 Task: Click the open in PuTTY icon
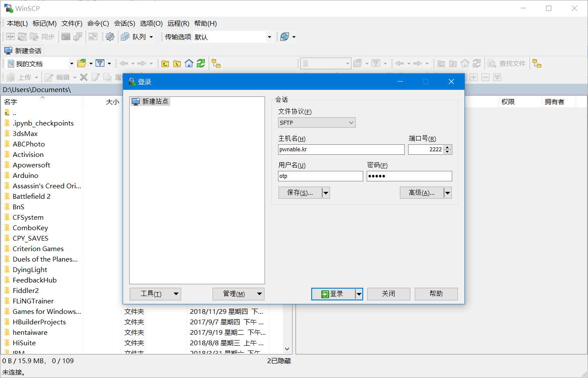coord(78,37)
